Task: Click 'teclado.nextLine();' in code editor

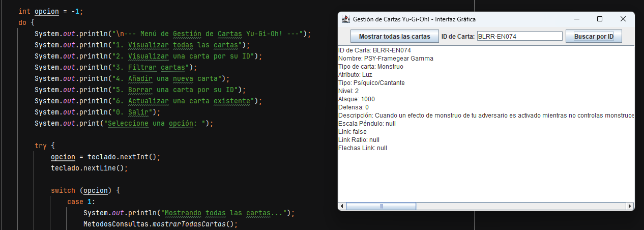Action: (x=89, y=168)
